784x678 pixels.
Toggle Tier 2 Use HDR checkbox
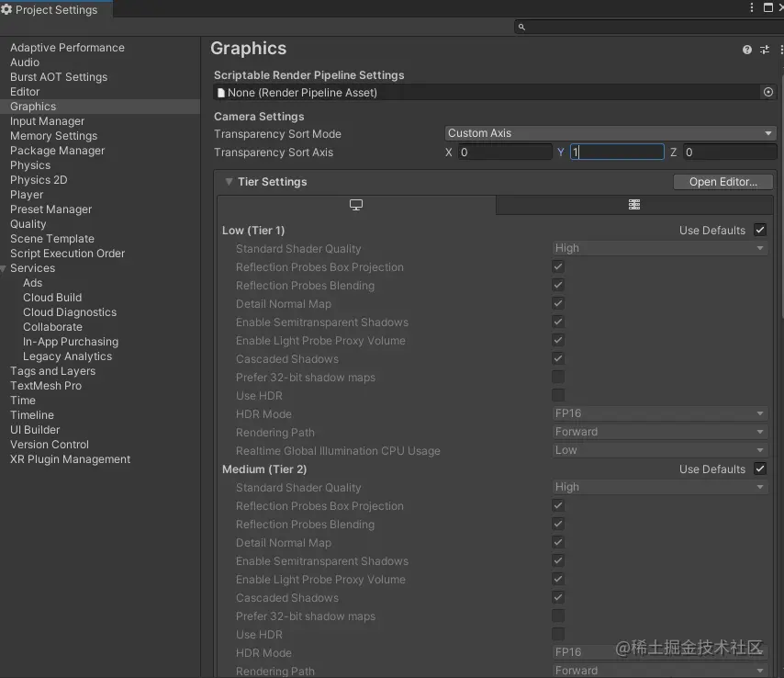pos(558,634)
